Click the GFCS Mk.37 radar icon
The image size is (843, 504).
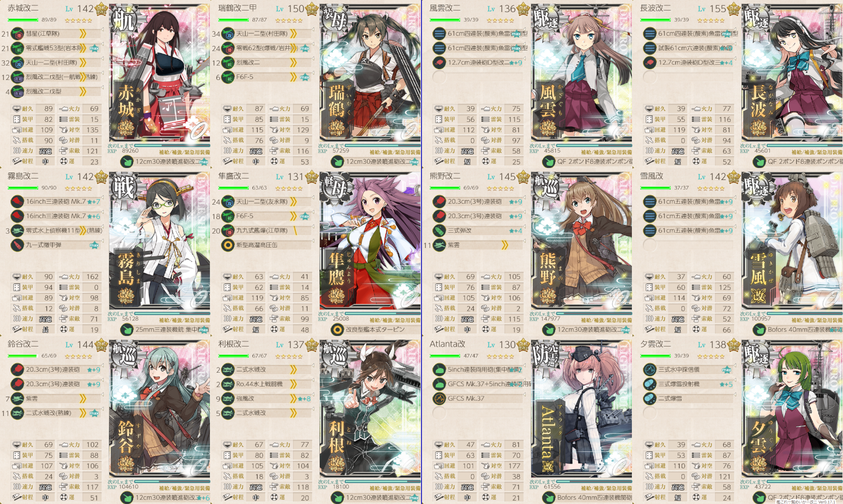tap(439, 398)
